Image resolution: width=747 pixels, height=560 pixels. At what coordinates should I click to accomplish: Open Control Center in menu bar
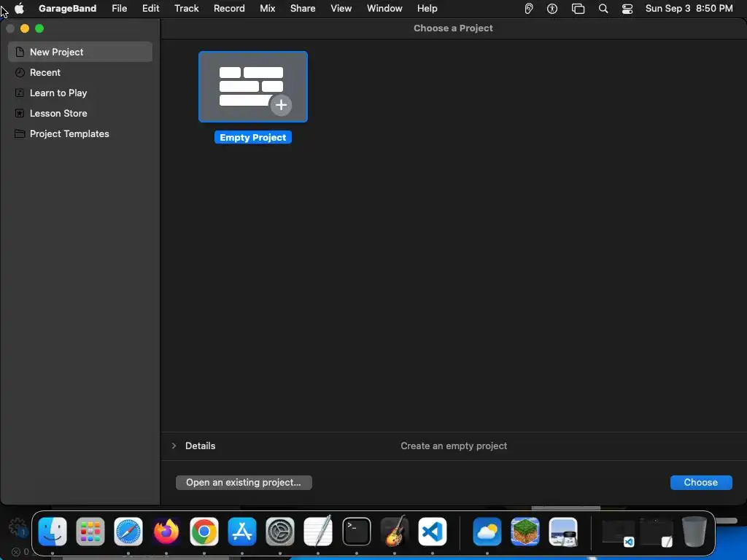[x=627, y=9]
